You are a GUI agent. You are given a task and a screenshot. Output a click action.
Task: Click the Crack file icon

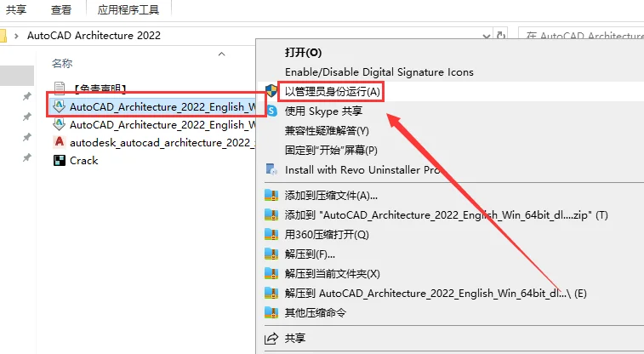tap(60, 160)
